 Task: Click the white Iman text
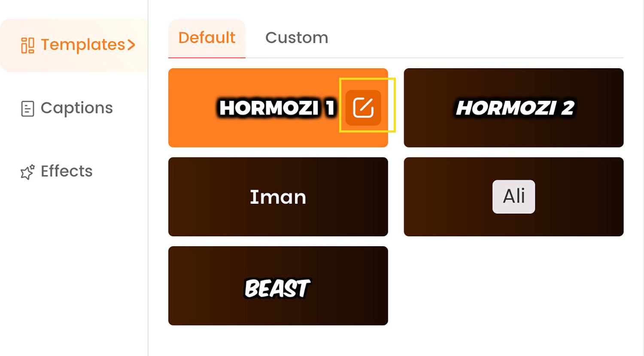(x=278, y=197)
